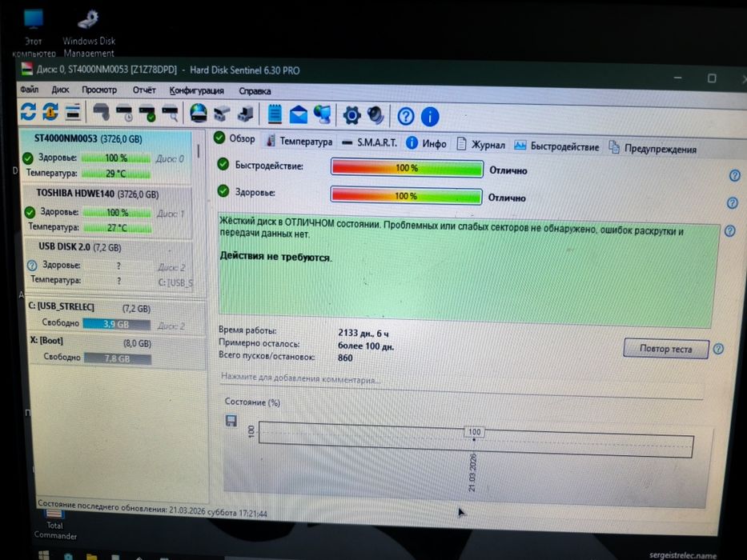Open the Этот компьютер desktop icon
This screenshot has height=560, width=747.
34,32
